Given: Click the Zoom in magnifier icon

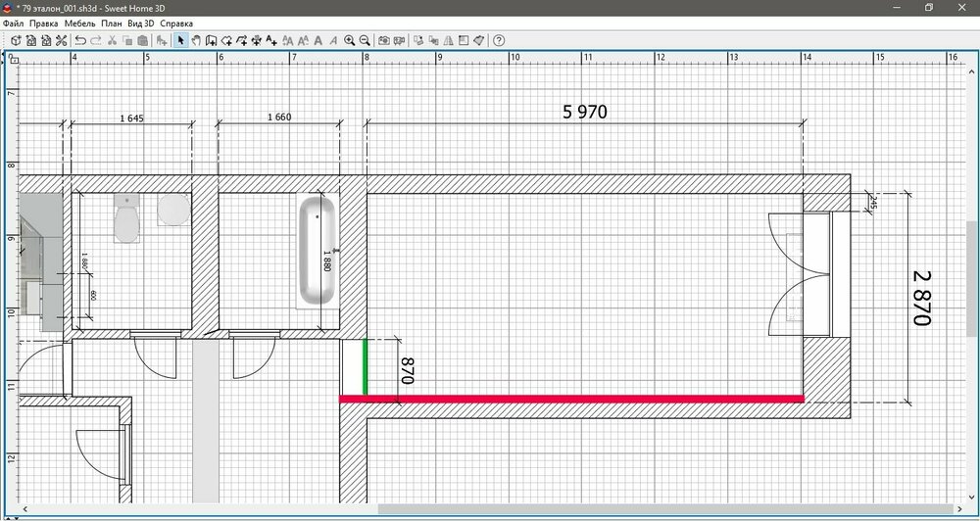Looking at the screenshot, I should (x=349, y=40).
